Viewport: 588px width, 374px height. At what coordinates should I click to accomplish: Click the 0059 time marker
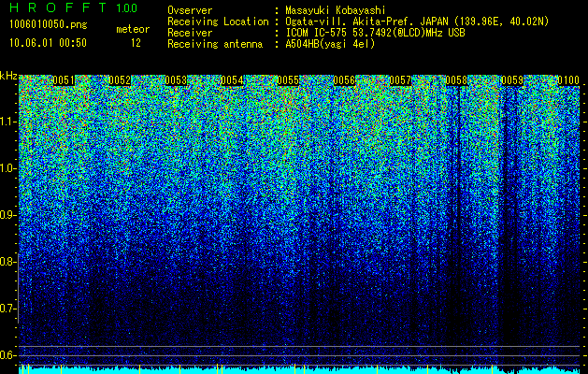512,80
